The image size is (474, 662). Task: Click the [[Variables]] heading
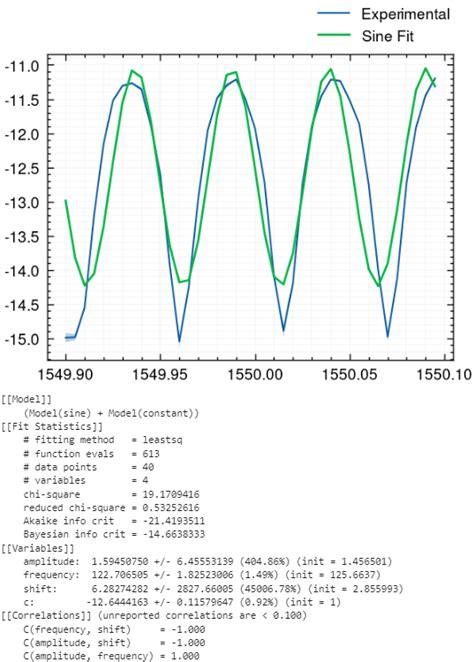click(38, 548)
